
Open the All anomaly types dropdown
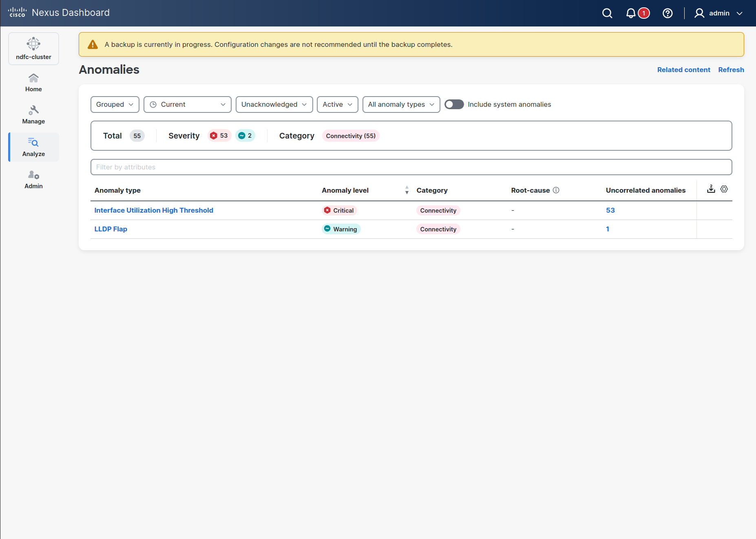coord(401,105)
